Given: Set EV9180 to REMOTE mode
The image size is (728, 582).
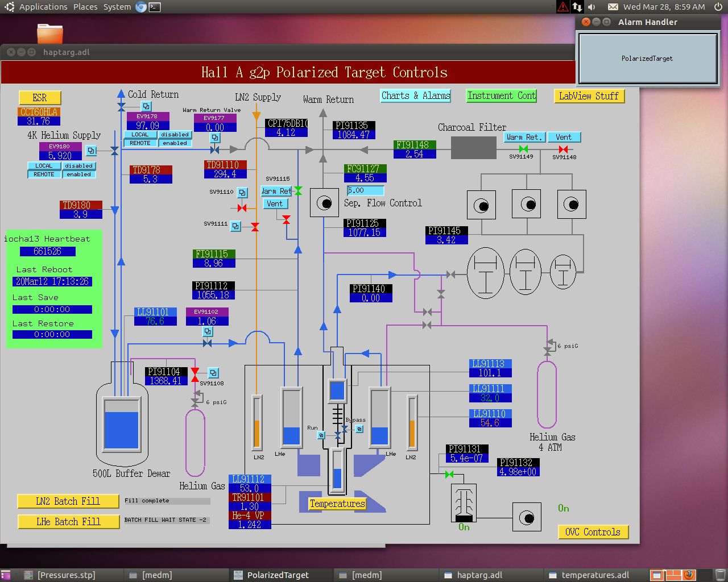Looking at the screenshot, I should (44, 174).
